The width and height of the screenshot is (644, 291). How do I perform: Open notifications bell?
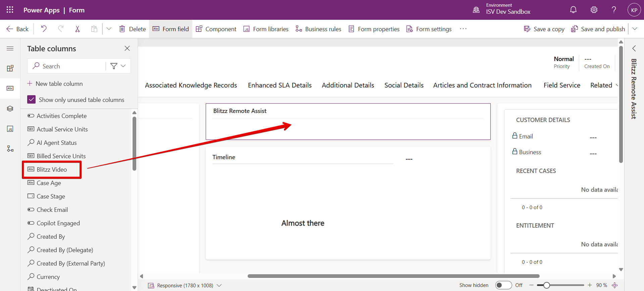click(x=573, y=10)
